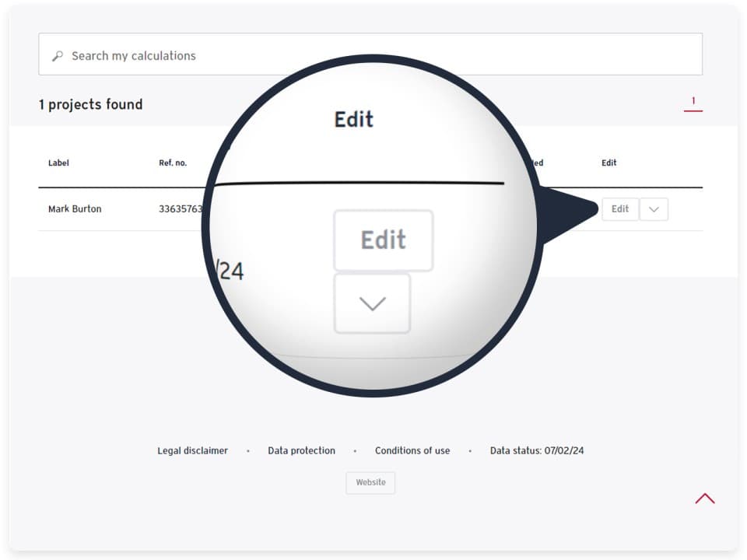Screen dimensions: 747x560
Task: Click the Ref. no. column header
Action: pos(173,163)
